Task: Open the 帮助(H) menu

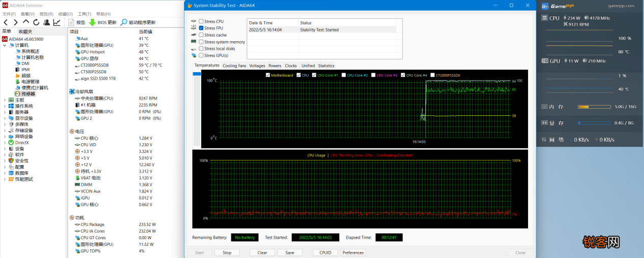Action: (x=103, y=14)
